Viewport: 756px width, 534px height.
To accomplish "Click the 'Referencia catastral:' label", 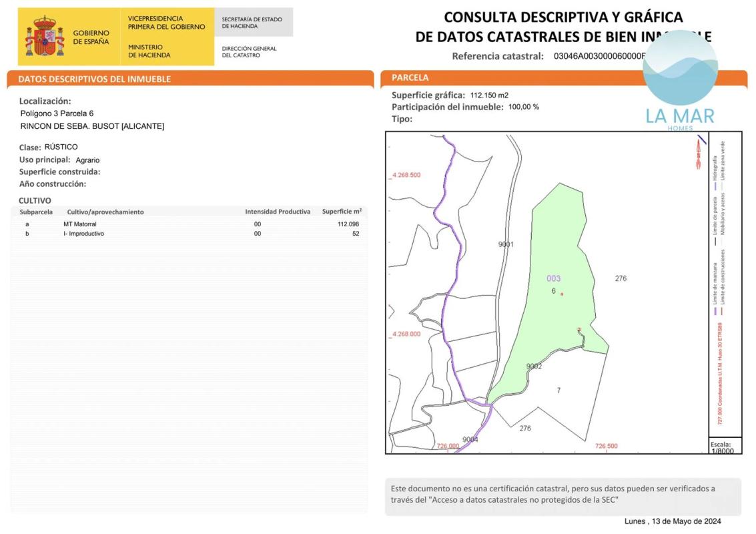I will click(498, 56).
